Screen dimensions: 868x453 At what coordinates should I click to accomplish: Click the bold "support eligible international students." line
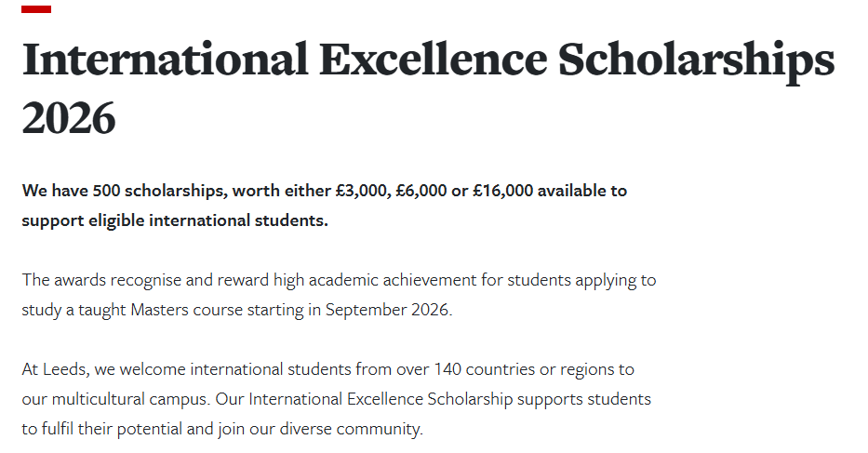coord(175,220)
